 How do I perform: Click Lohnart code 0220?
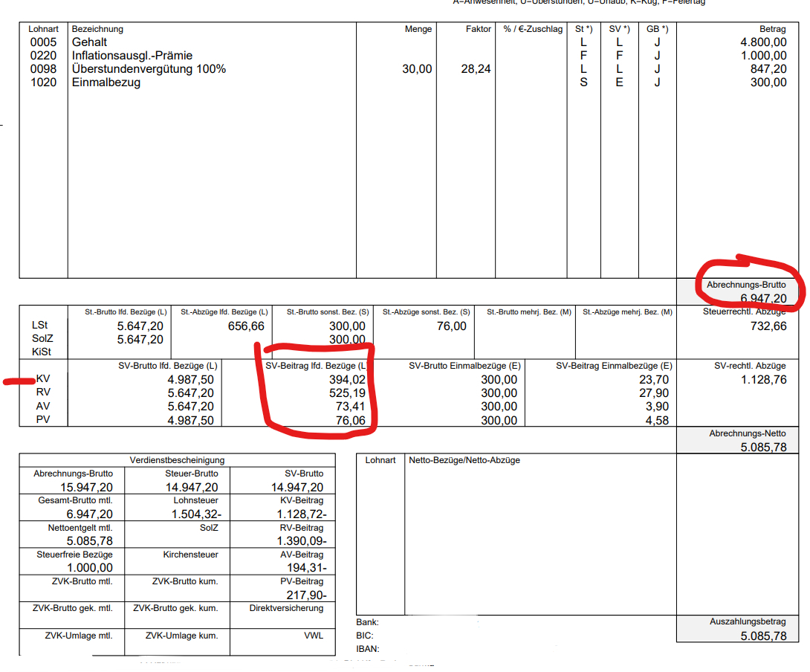pos(43,56)
